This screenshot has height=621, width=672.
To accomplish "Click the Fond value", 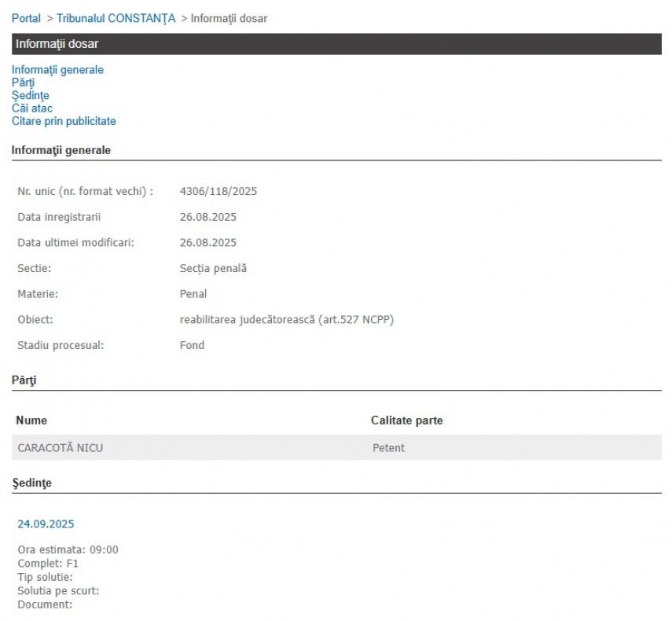I will point(192,345).
